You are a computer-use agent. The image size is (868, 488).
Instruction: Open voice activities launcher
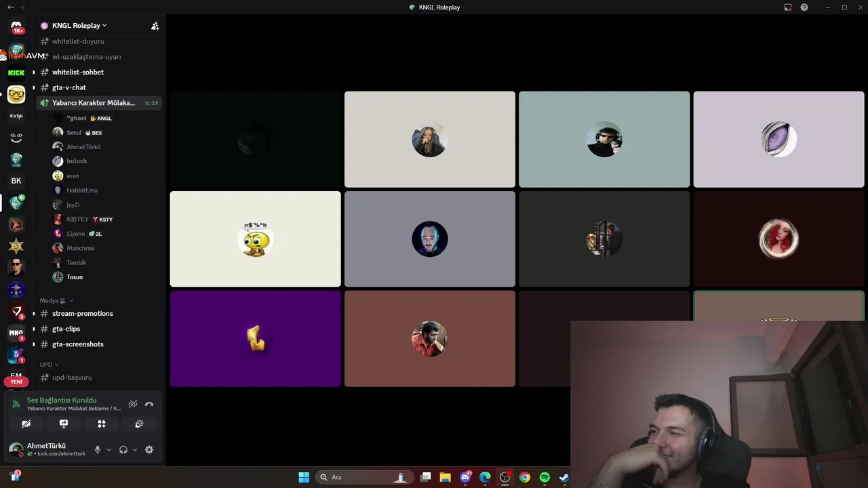102,424
